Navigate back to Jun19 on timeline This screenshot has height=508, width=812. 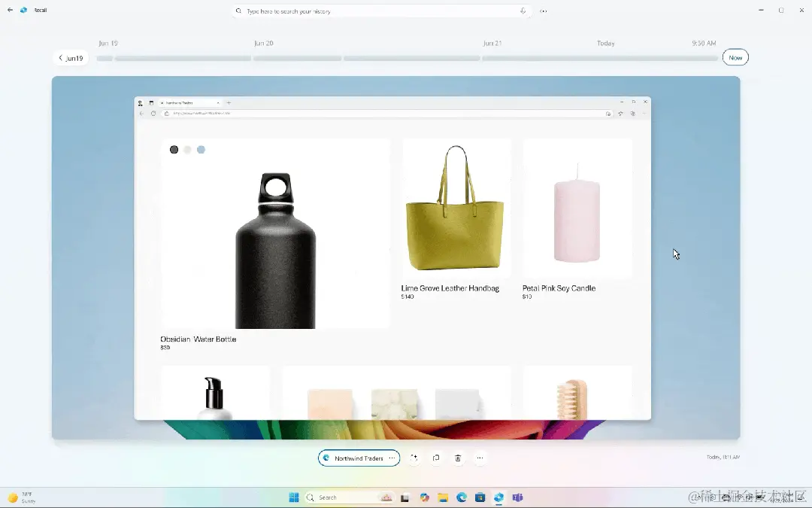71,58
